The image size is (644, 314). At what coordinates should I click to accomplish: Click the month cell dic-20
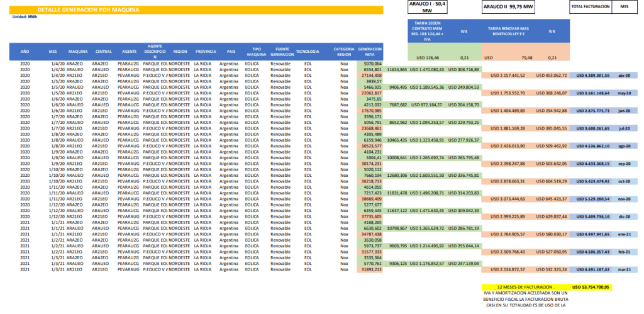pos(626,216)
